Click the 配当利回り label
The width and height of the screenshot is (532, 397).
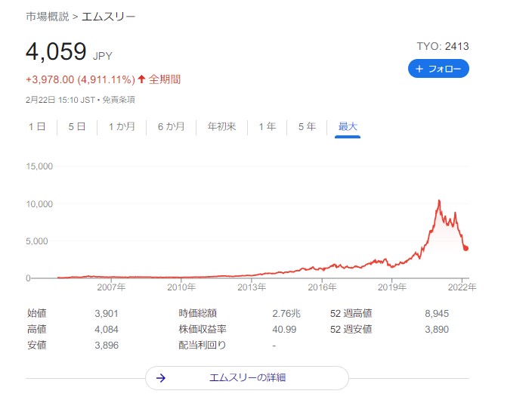(x=203, y=345)
